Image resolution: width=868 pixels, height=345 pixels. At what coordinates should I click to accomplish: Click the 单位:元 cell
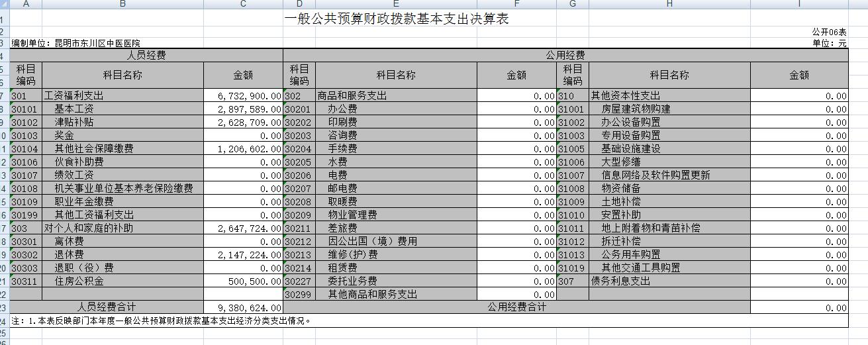(x=830, y=43)
